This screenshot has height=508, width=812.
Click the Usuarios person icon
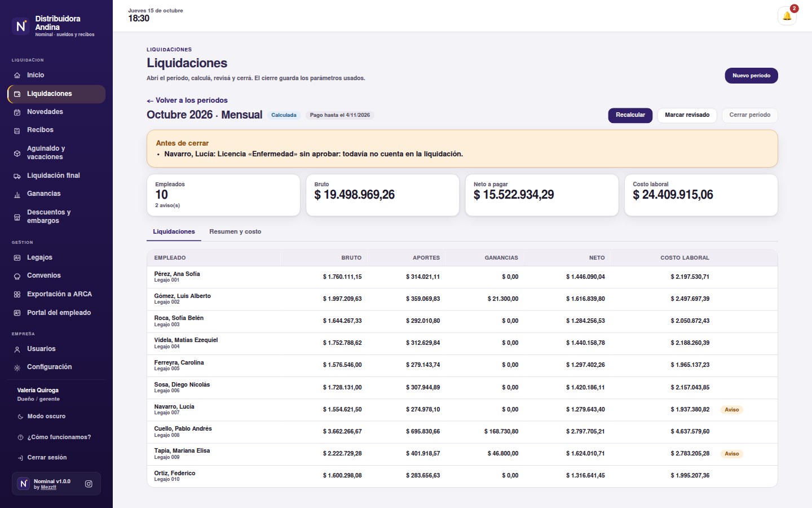[x=17, y=349]
